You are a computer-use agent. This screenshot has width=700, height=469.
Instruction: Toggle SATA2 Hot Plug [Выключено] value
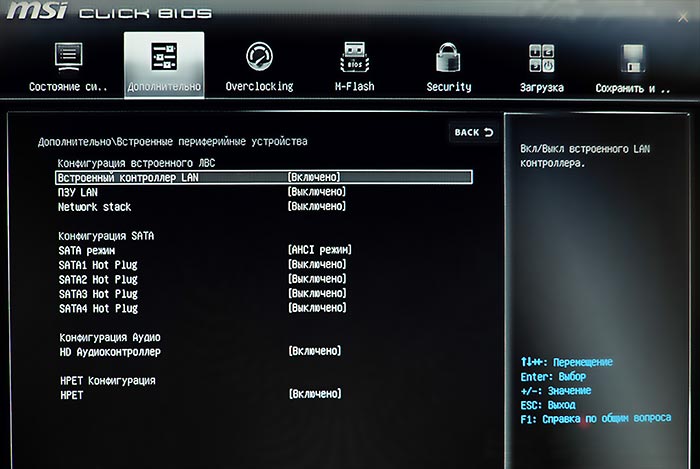[317, 279]
